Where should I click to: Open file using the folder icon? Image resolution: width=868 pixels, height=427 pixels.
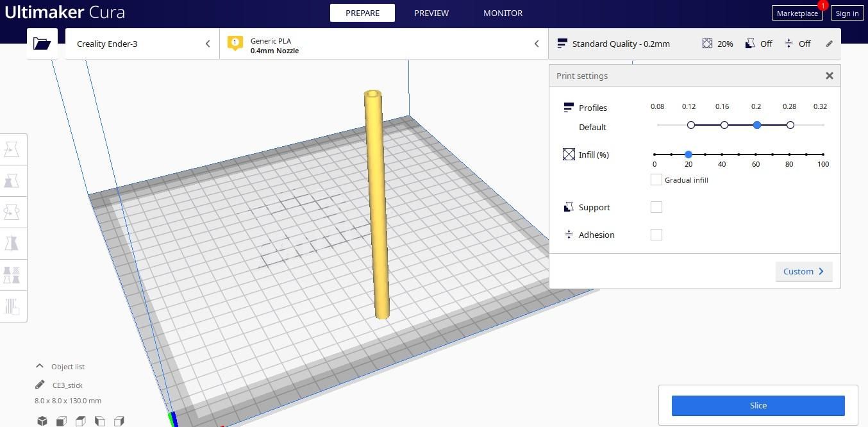pos(42,44)
